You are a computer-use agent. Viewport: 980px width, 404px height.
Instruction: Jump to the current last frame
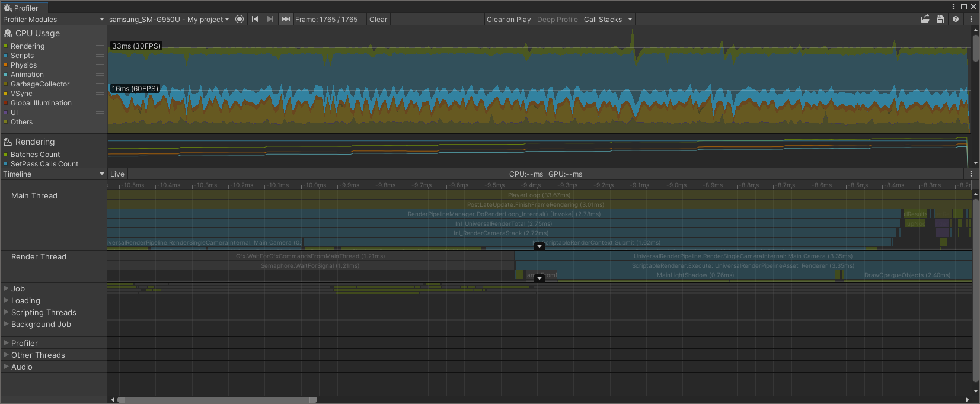point(286,19)
